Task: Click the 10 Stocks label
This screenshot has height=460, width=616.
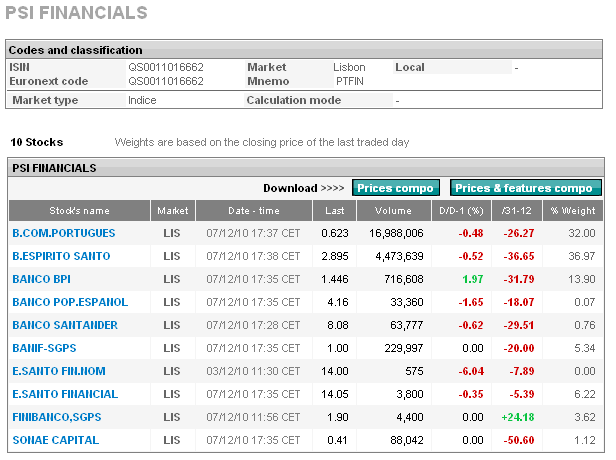Action: (x=37, y=142)
